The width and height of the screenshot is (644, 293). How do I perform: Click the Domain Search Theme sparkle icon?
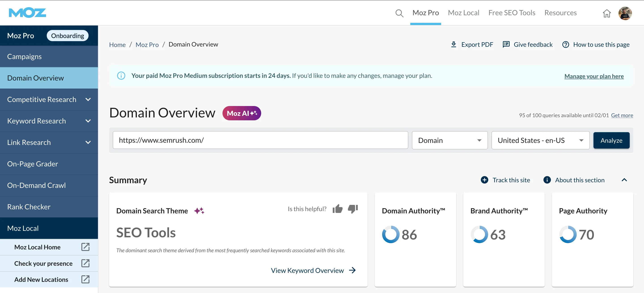point(199,211)
